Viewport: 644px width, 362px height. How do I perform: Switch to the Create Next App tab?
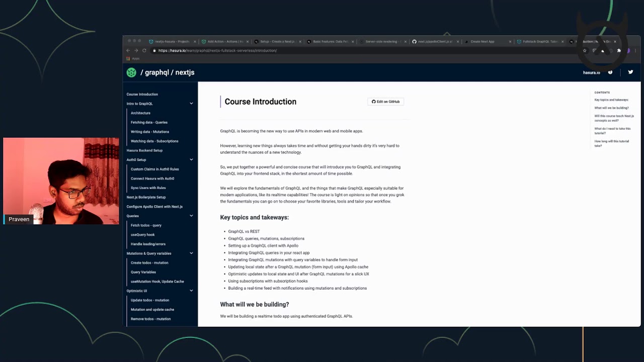488,42
